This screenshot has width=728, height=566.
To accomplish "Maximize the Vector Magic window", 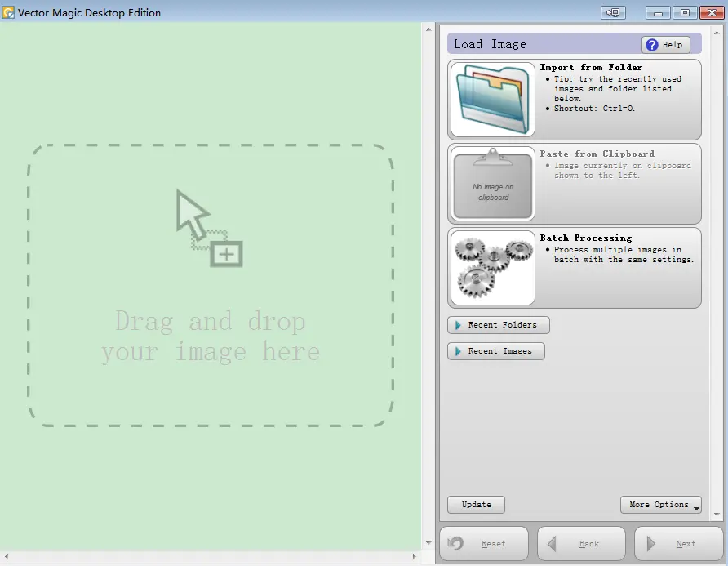I will click(x=685, y=12).
